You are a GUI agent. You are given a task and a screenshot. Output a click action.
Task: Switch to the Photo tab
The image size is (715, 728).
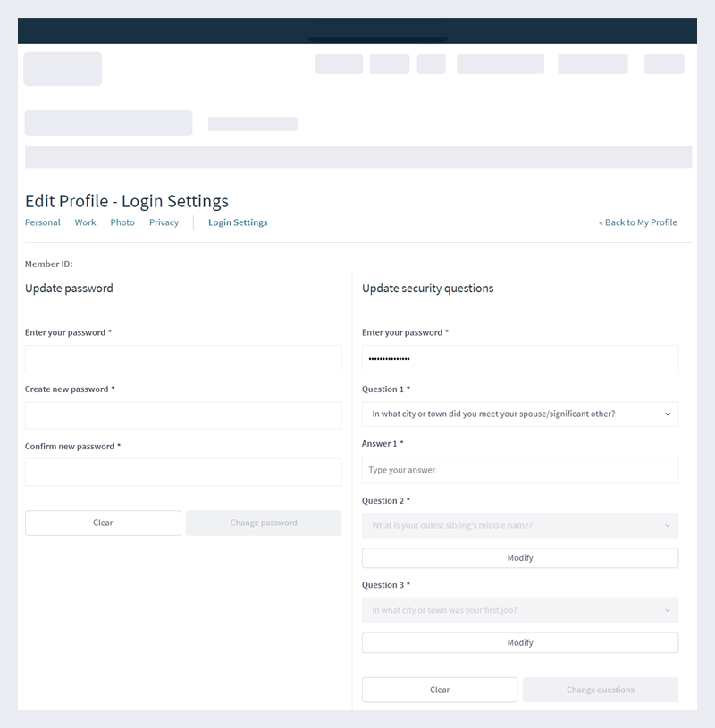pyautogui.click(x=122, y=222)
